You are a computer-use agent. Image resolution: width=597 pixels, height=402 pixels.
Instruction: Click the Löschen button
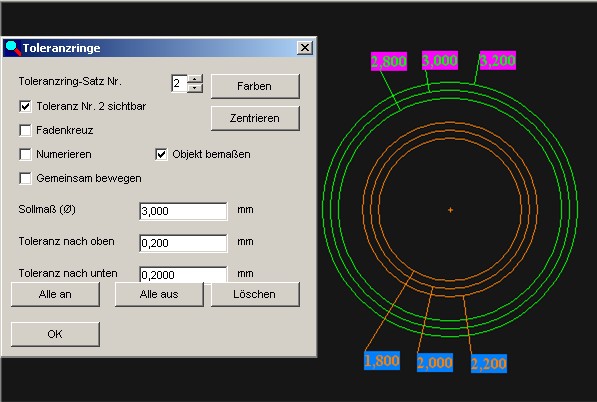[x=255, y=294]
